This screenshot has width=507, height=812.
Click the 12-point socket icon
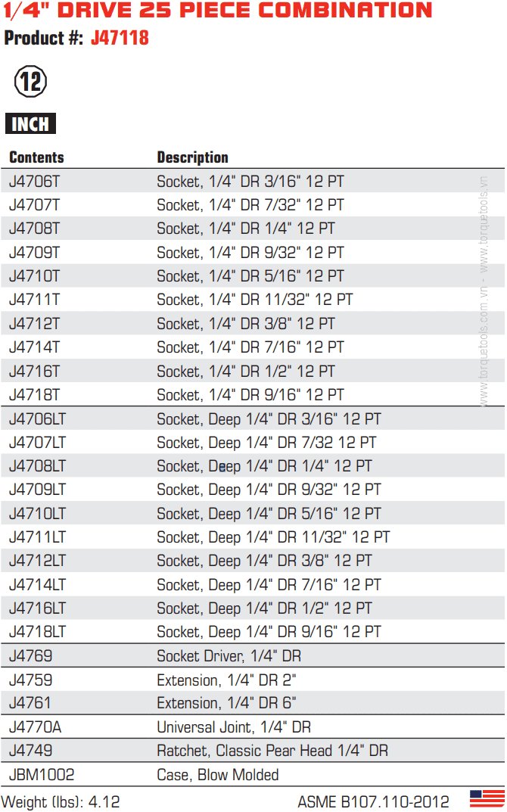(31, 81)
